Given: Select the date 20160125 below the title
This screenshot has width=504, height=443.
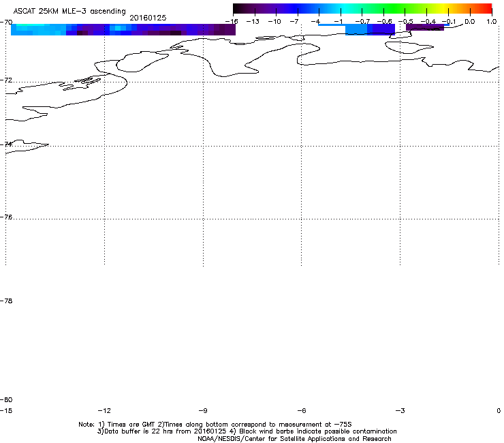Looking at the screenshot, I should coord(148,18).
